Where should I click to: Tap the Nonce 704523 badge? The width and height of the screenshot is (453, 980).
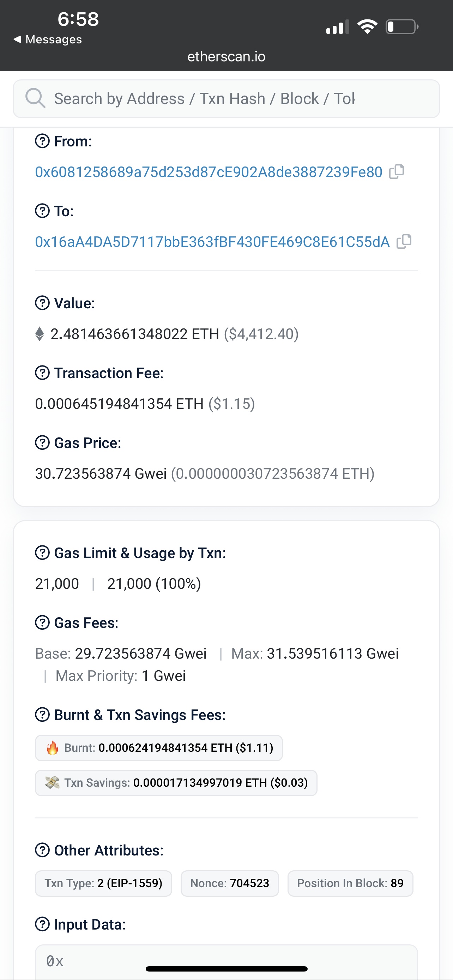[x=229, y=883]
